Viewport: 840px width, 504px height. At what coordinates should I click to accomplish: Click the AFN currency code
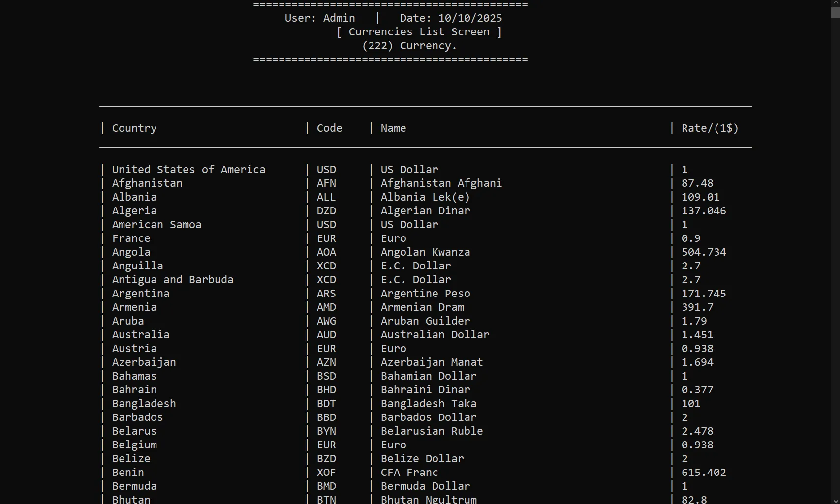click(326, 183)
